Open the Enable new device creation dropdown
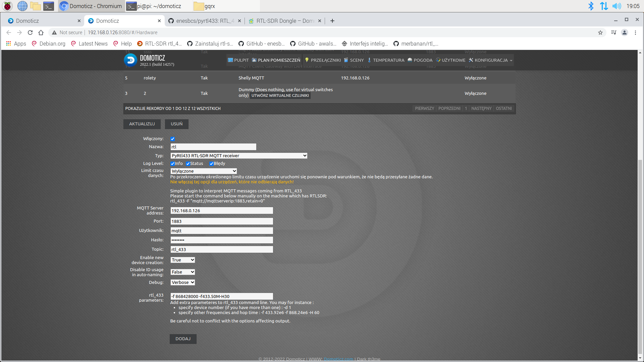Screen dimensions: 644x362 point(183,260)
